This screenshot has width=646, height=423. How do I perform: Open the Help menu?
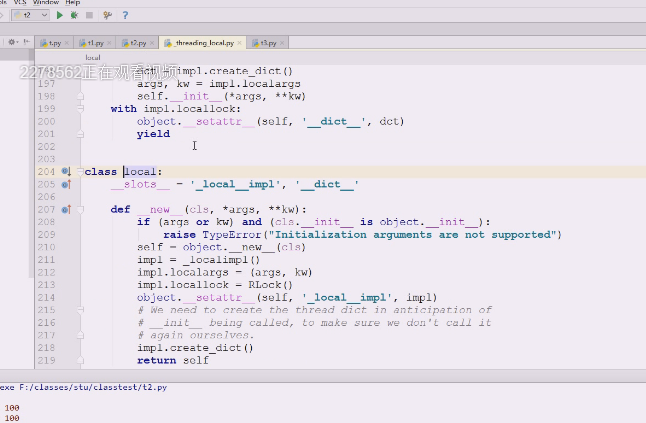click(73, 2)
